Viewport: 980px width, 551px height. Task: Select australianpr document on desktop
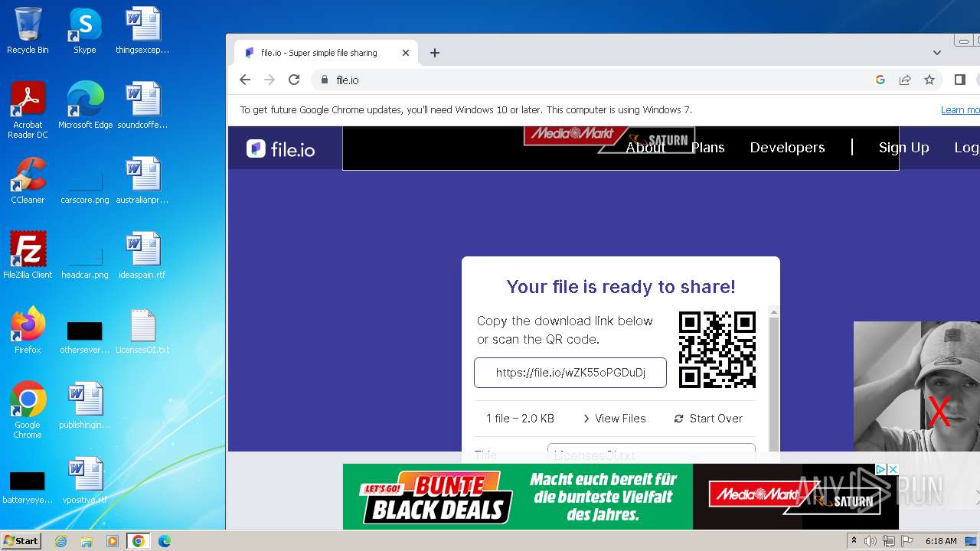142,181
